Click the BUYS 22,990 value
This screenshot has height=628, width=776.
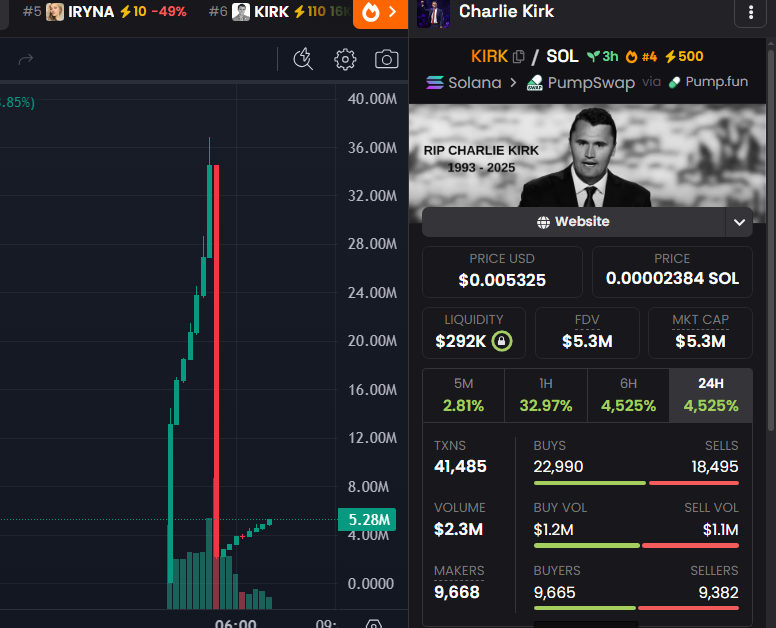coord(558,467)
